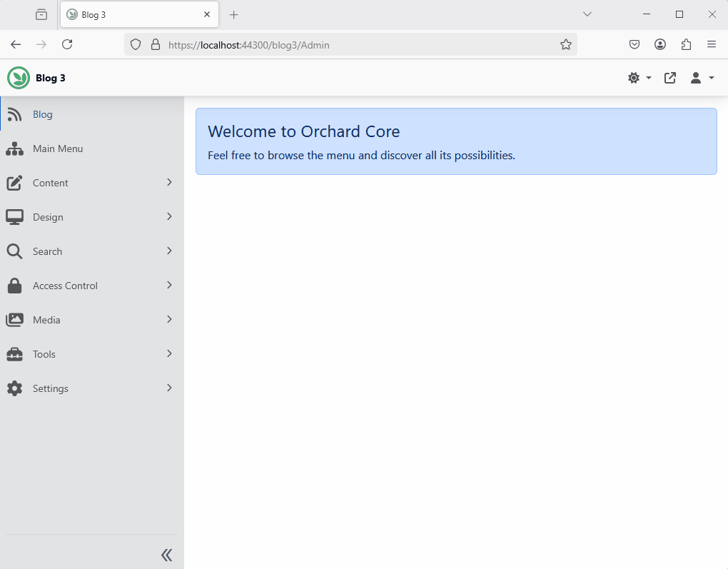Select the Search menu label

47,251
